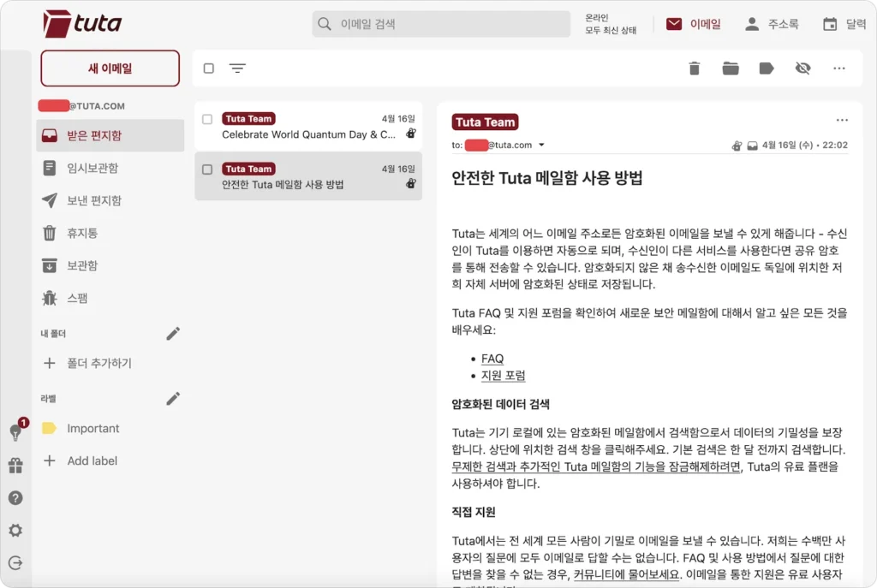Check the Celebrate World Quantum Day email
Screen dimensions: 877x588
coord(207,119)
